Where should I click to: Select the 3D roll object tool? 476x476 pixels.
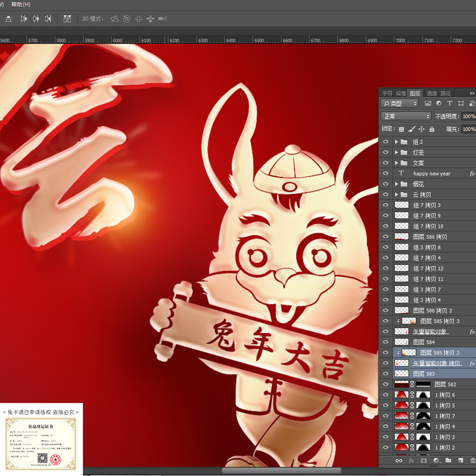[126, 19]
